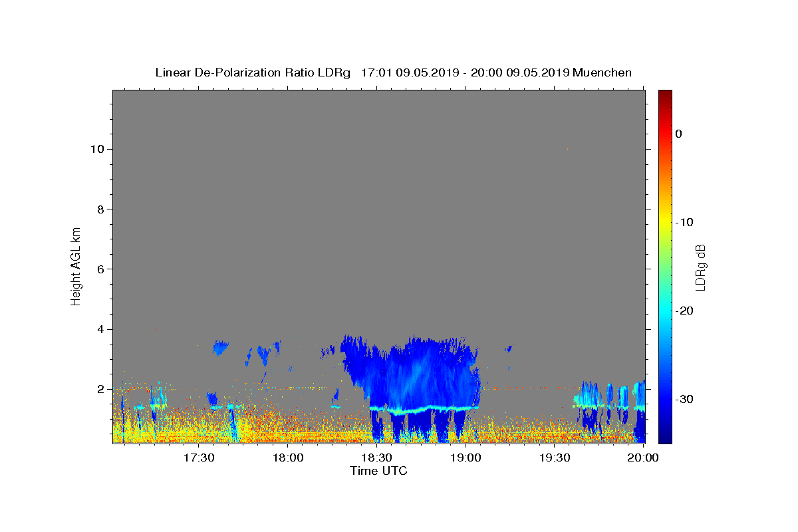Click the 20:00 time tick label
The width and height of the screenshot is (798, 532).
(643, 458)
